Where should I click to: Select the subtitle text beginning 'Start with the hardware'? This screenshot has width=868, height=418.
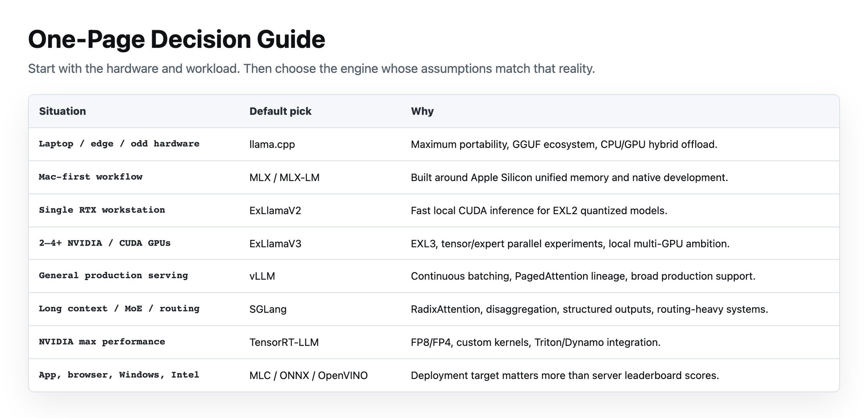tap(312, 68)
